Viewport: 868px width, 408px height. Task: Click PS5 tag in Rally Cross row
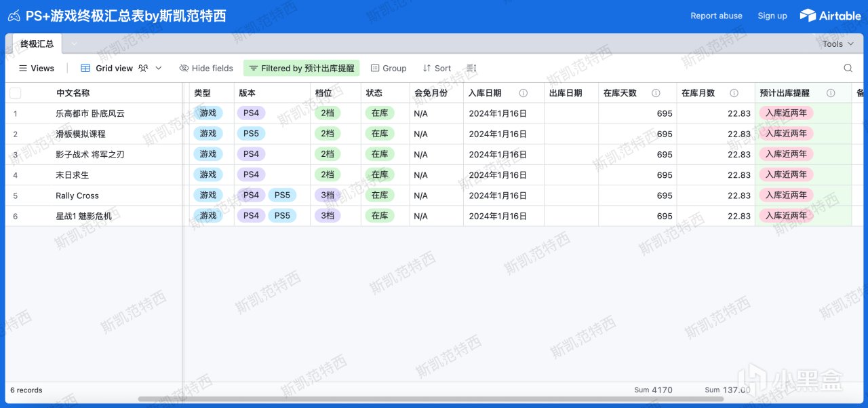(282, 195)
